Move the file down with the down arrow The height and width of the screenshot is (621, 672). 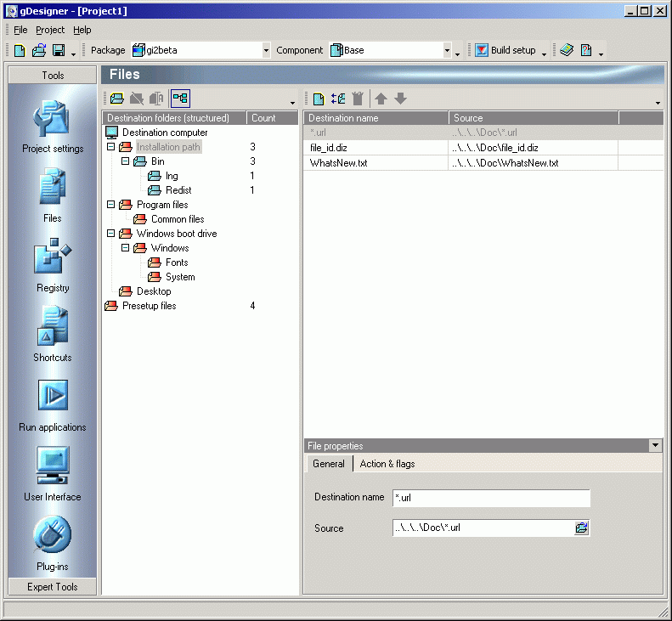click(401, 99)
